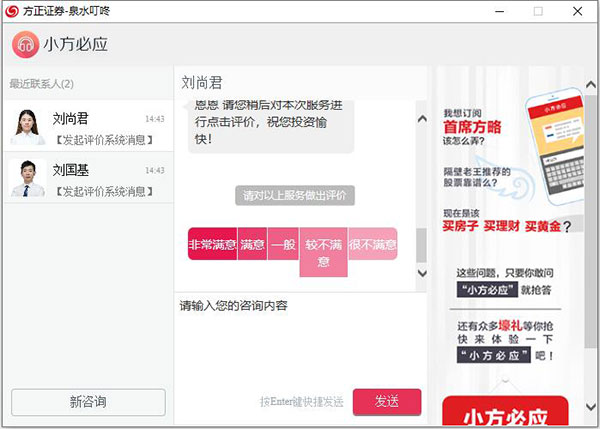Click the red 小方必应 banner at the ad bottom

coord(505,411)
